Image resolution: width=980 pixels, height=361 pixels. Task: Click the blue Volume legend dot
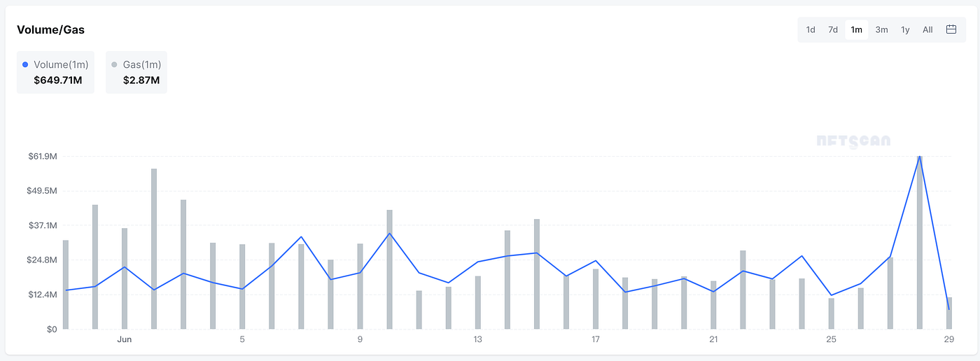click(26, 64)
